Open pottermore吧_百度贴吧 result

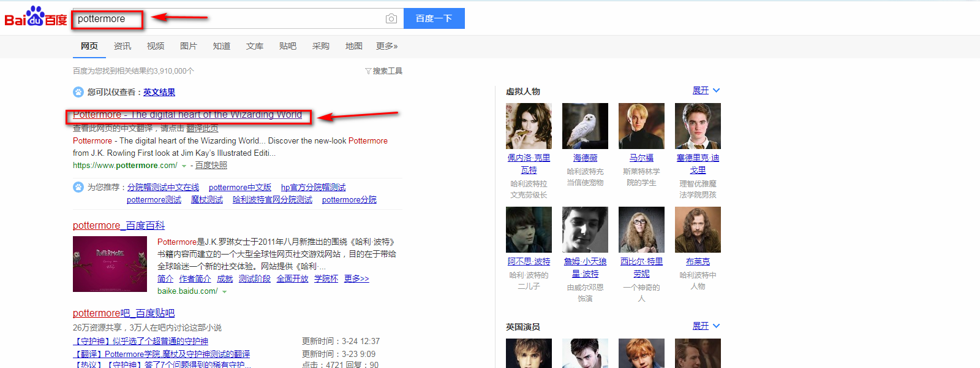click(x=124, y=313)
